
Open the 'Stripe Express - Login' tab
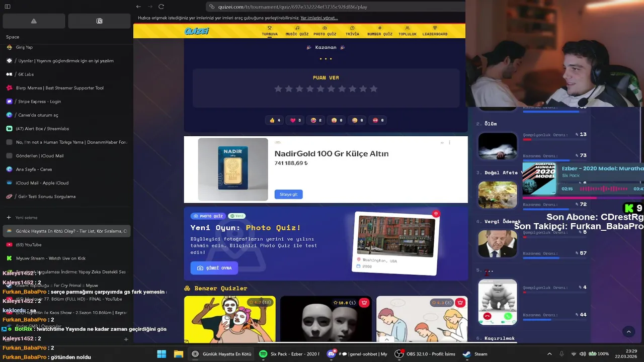(x=66, y=102)
